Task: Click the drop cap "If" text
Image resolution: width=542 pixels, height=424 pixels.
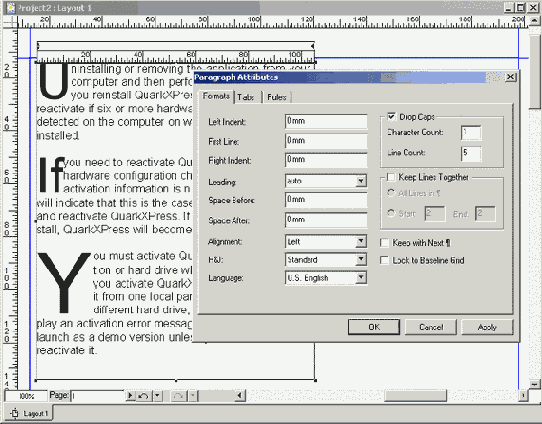Action: click(51, 175)
